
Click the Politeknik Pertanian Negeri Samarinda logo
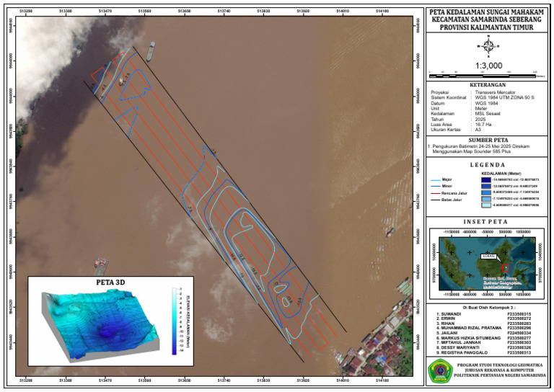(440, 371)
